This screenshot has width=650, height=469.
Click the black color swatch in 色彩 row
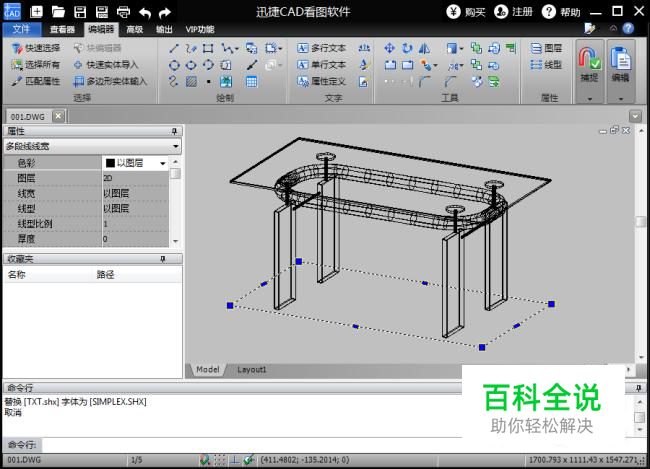tap(110, 163)
